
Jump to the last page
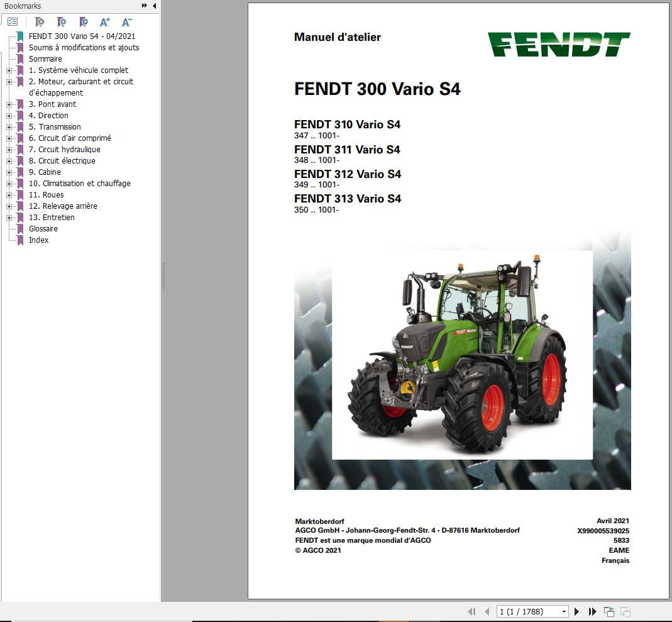click(x=592, y=612)
